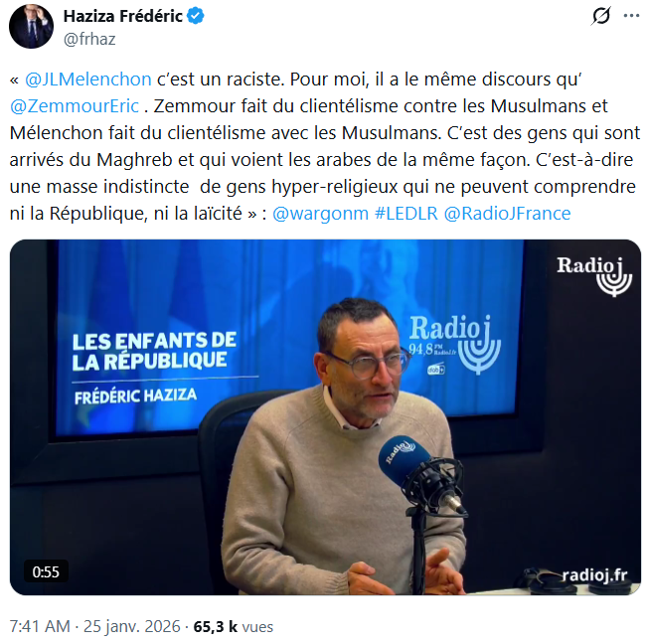Open the @JLMelenchon mention

pyautogui.click(x=88, y=80)
